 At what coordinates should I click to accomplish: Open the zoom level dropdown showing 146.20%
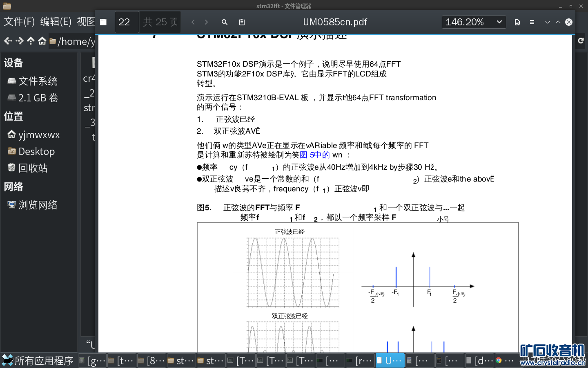coord(474,22)
